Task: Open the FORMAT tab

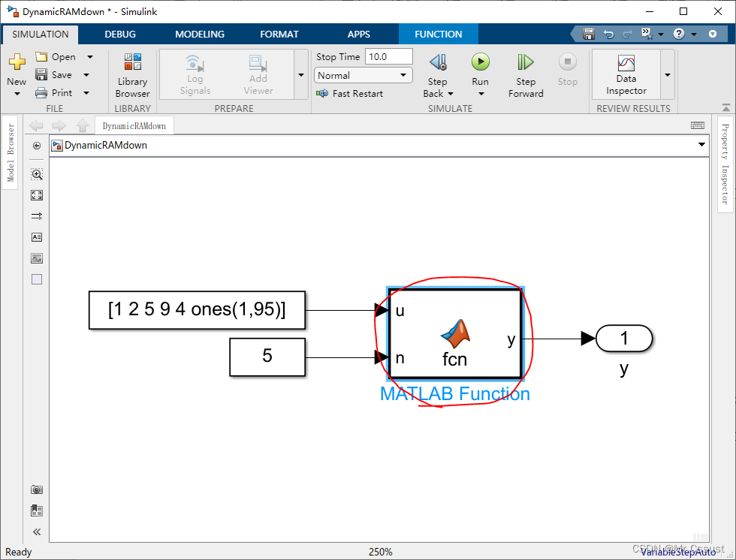Action: click(x=279, y=35)
